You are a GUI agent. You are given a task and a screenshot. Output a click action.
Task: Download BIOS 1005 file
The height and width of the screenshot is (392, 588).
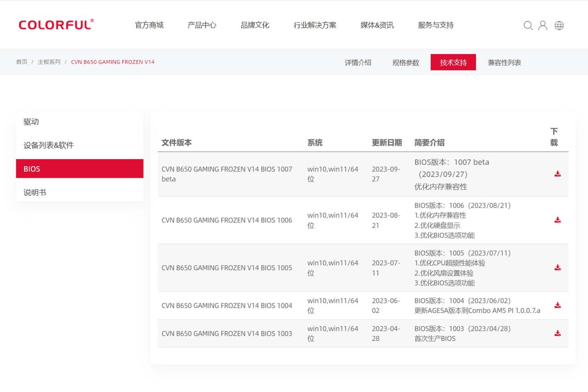click(x=558, y=267)
